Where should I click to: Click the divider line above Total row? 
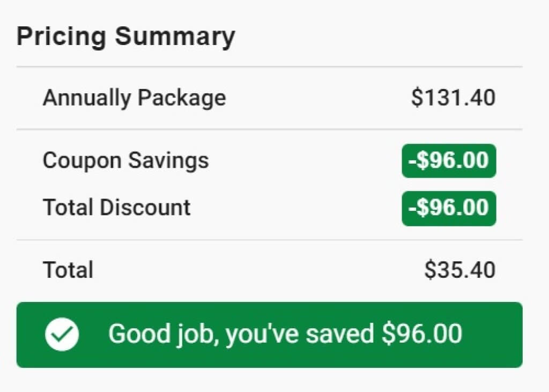(x=269, y=240)
